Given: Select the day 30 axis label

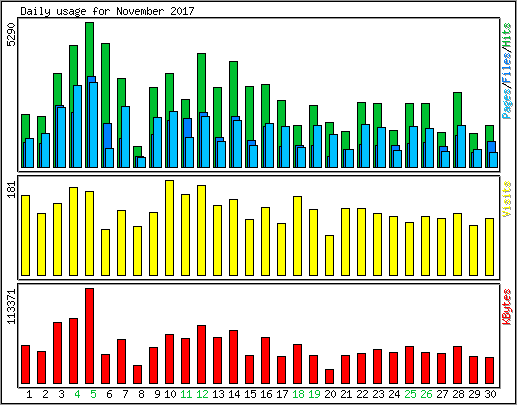Looking at the screenshot, I should click(490, 395).
